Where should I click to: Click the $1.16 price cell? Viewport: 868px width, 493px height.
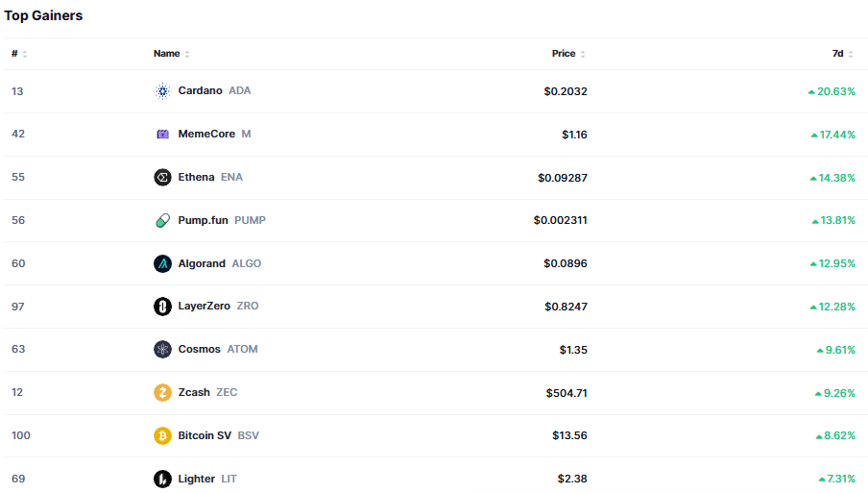click(x=574, y=135)
